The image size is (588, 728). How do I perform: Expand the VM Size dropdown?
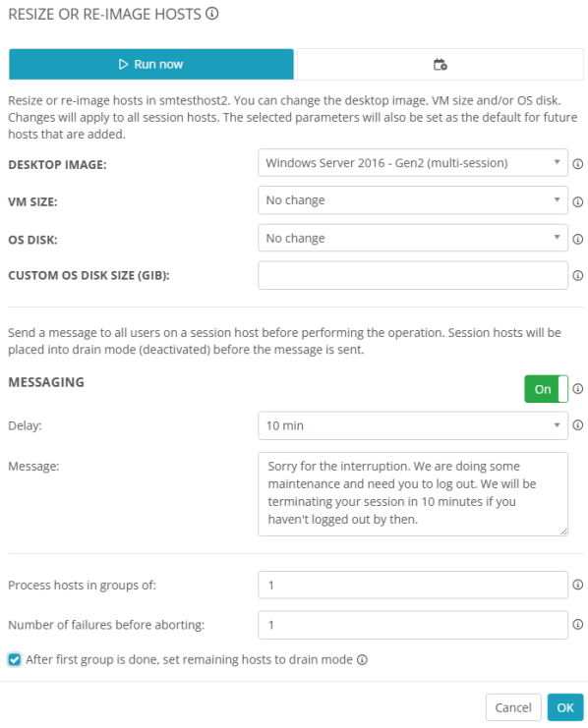coord(413,200)
